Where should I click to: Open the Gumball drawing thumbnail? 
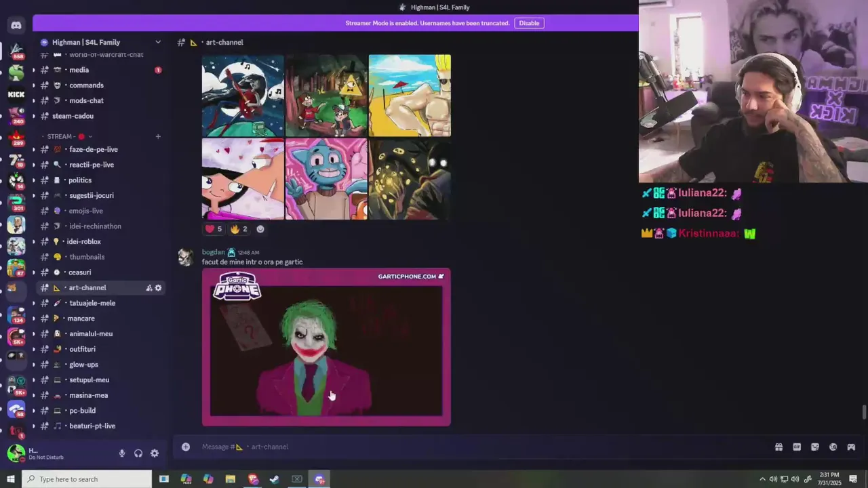pyautogui.click(x=326, y=179)
